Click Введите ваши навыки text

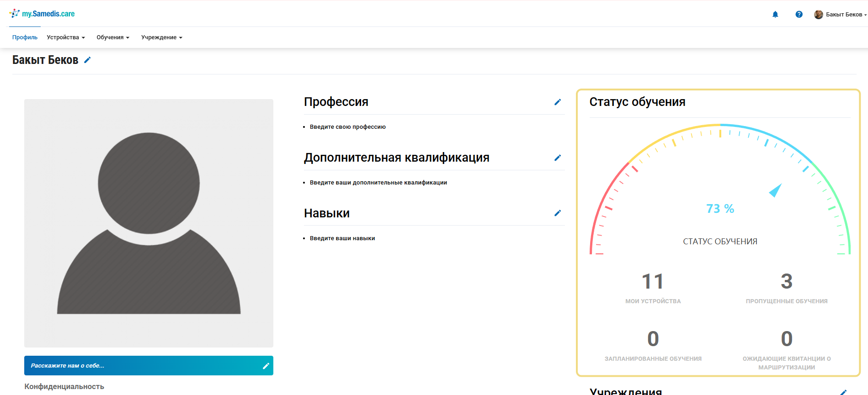[342, 238]
